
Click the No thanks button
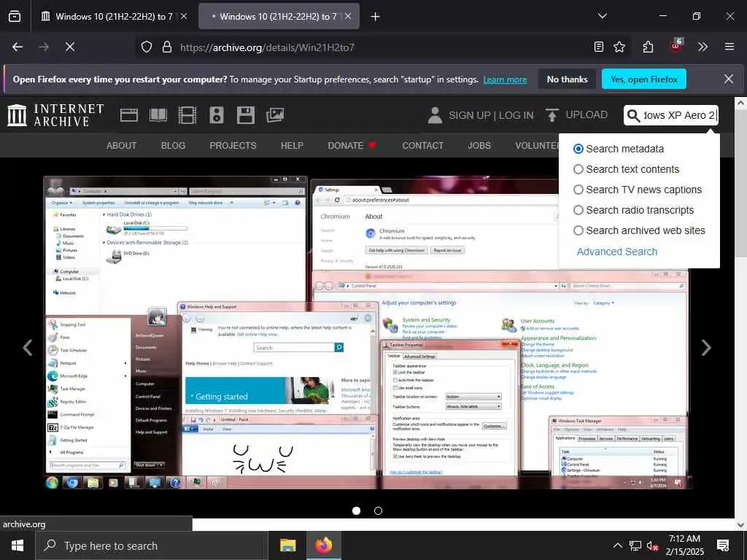click(x=567, y=79)
